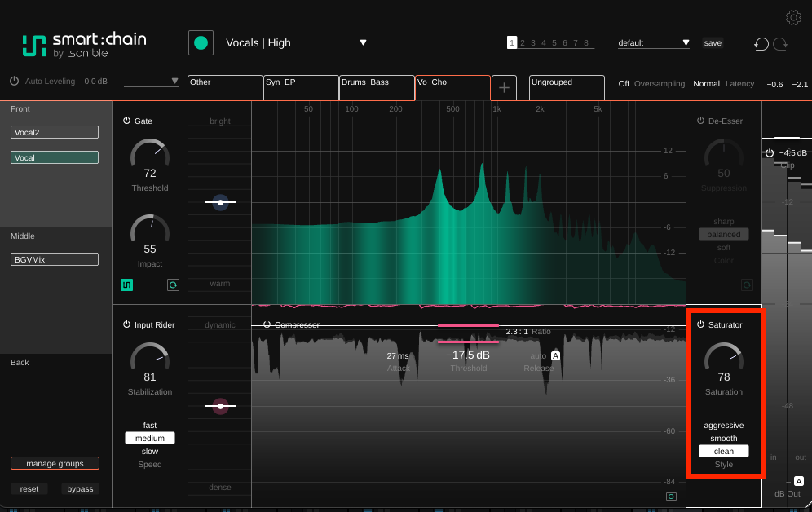Screen dimensions: 812x512
Task: Open the settings gear icon
Action: click(793, 18)
